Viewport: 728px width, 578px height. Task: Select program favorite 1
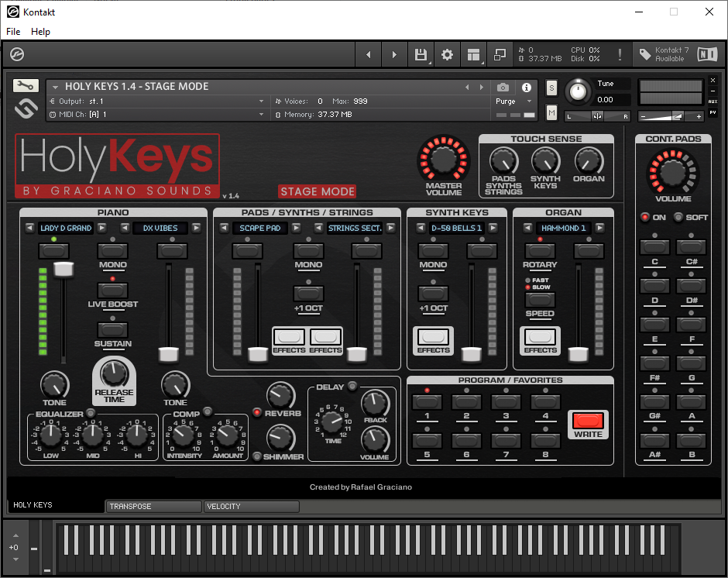[428, 402]
